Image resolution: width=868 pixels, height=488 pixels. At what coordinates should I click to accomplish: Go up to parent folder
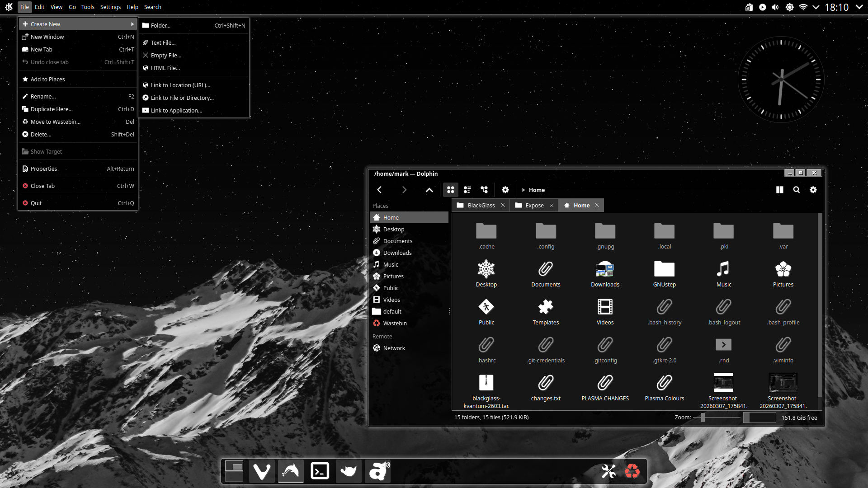429,190
